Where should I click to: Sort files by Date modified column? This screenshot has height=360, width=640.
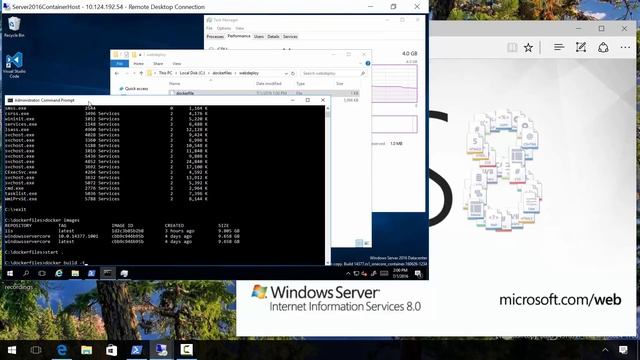269,84
